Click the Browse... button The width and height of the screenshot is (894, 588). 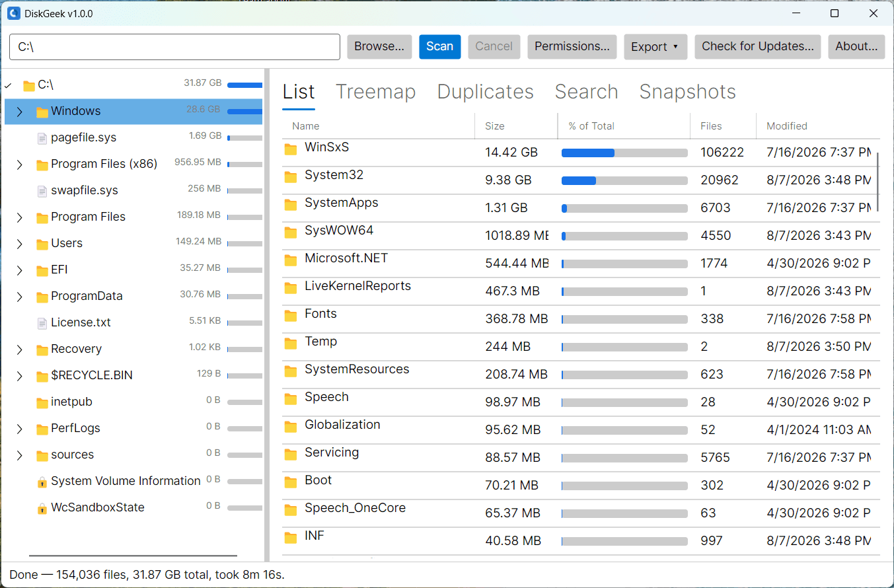379,46
